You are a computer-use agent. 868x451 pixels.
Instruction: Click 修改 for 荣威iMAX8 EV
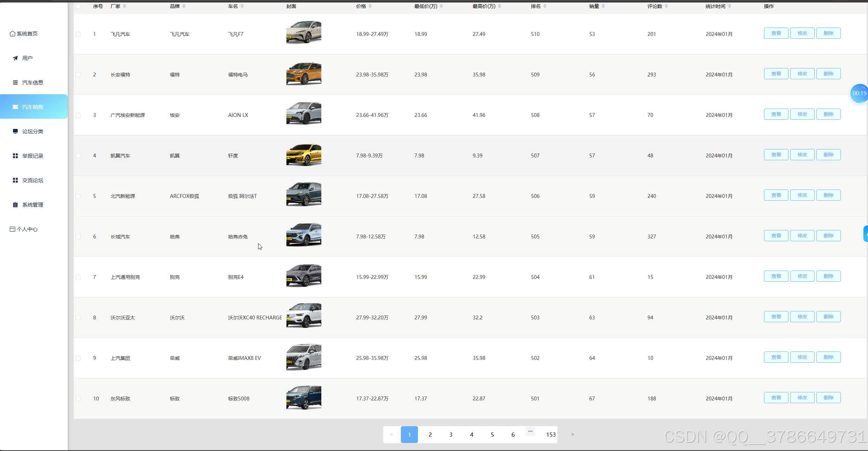pyautogui.click(x=802, y=357)
